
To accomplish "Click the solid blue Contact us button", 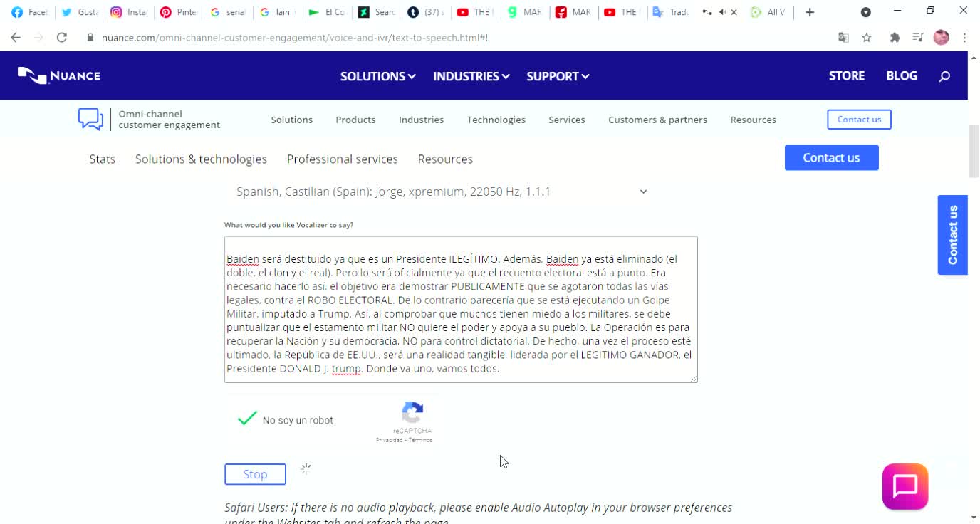I will click(831, 157).
